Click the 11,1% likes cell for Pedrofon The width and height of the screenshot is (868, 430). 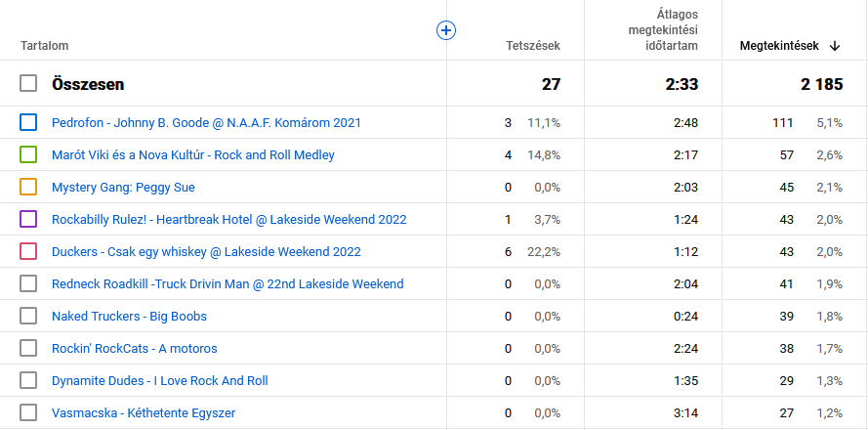[544, 122]
